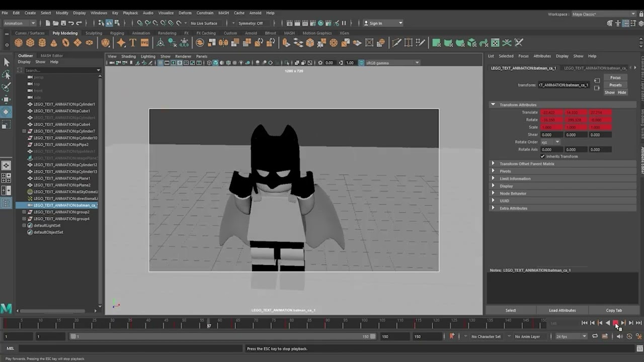Toggle the audio speaker icon

point(620,336)
